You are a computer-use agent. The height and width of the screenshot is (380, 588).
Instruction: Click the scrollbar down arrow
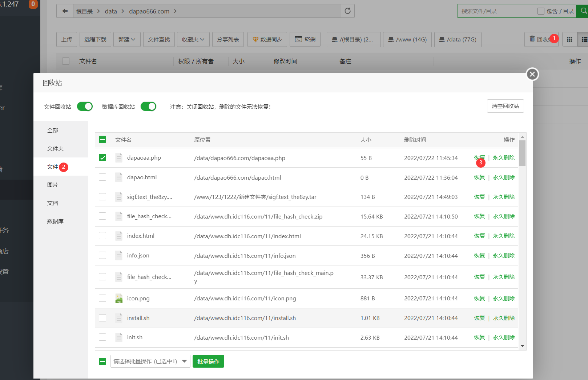click(x=522, y=346)
